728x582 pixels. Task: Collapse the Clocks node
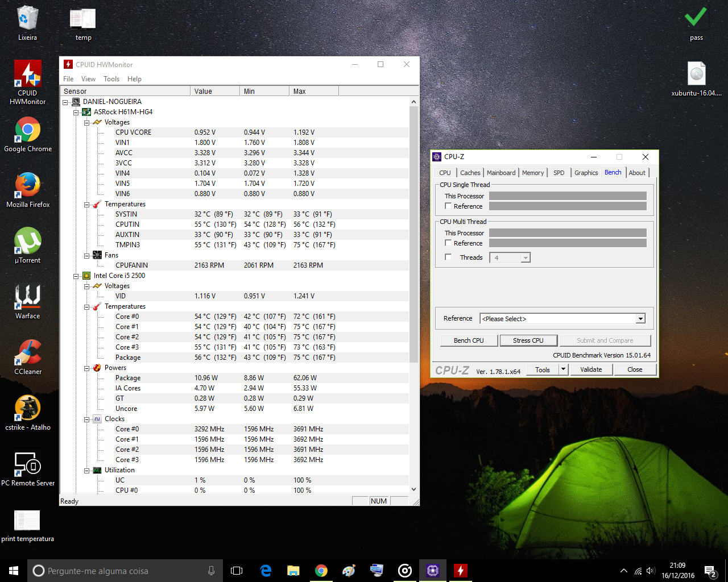click(86, 419)
